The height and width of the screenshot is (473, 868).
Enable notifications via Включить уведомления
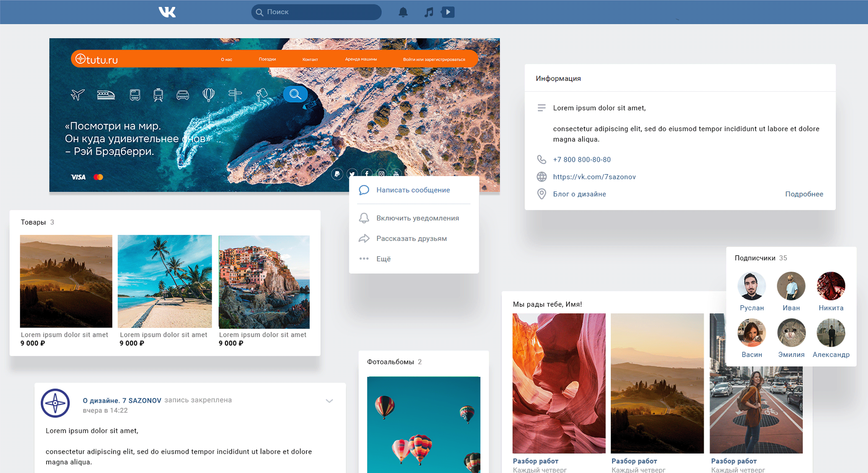[x=417, y=218]
